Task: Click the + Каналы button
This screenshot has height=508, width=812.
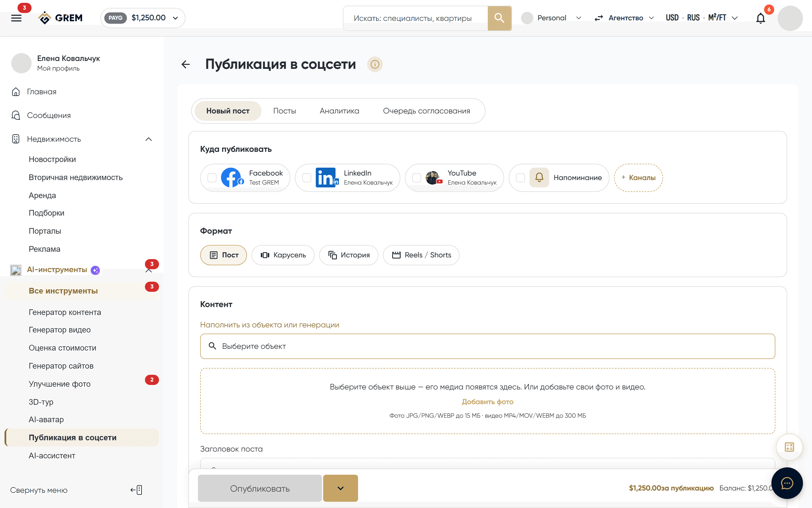Action: click(x=639, y=178)
